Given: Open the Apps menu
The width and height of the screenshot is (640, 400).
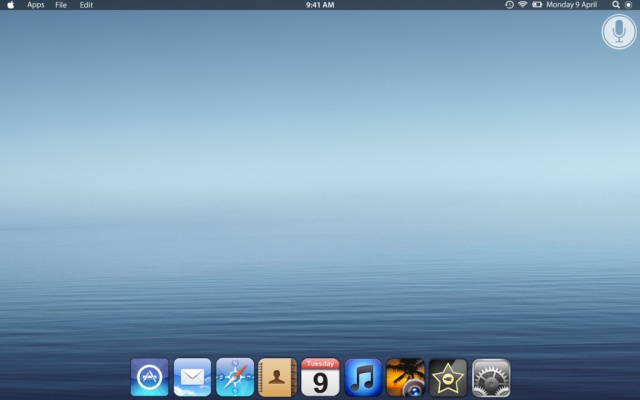Looking at the screenshot, I should [36, 5].
